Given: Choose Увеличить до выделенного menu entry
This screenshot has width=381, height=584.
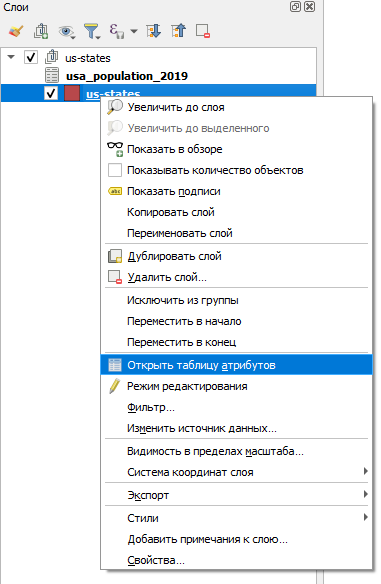Looking at the screenshot, I should [236, 128].
